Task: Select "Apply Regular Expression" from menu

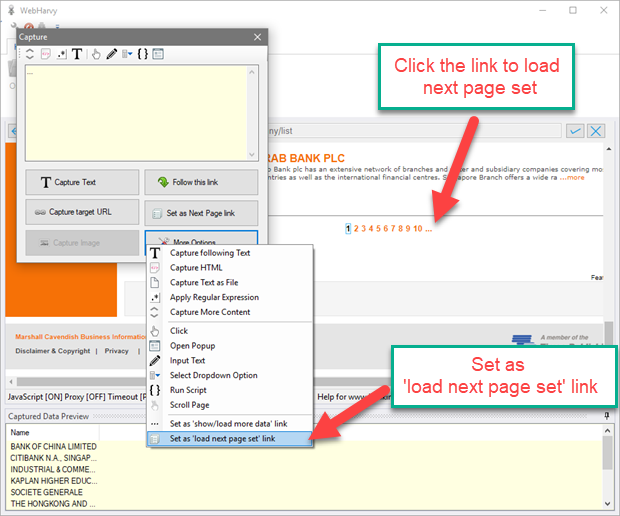Action: point(214,297)
